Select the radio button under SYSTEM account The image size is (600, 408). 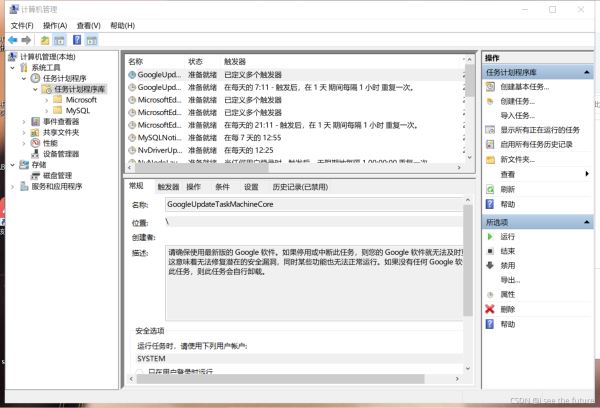tap(139, 372)
